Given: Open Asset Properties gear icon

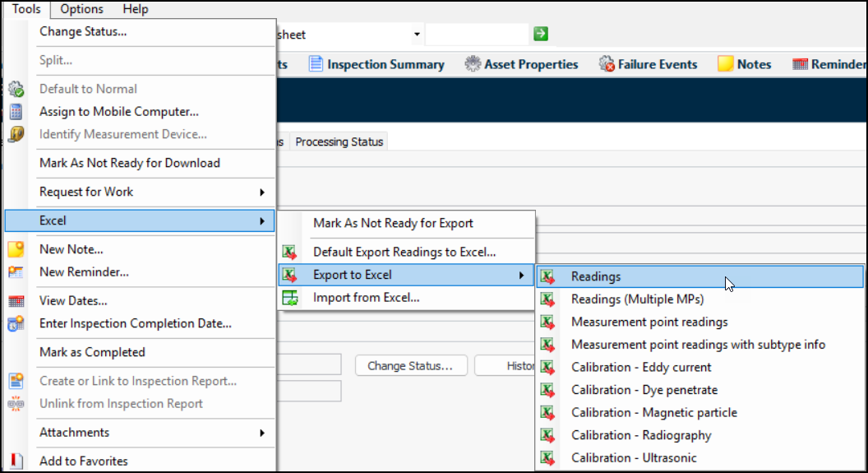Looking at the screenshot, I should tap(473, 64).
